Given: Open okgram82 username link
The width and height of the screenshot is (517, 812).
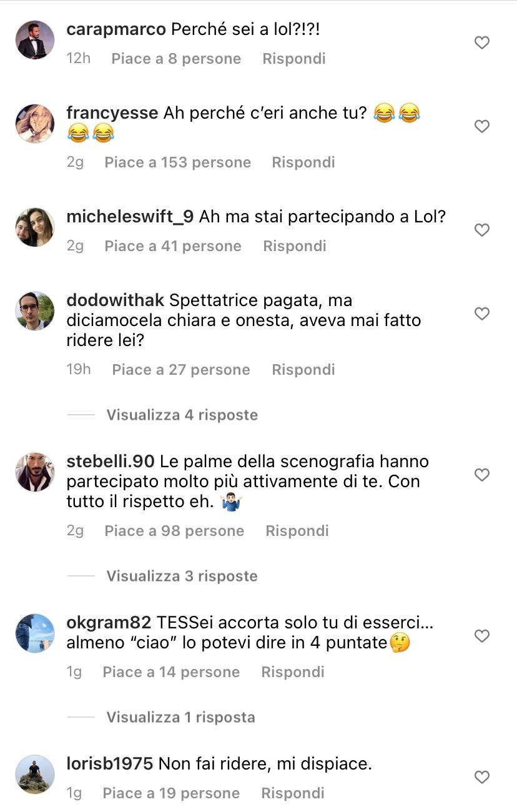Looking at the screenshot, I should (109, 623).
